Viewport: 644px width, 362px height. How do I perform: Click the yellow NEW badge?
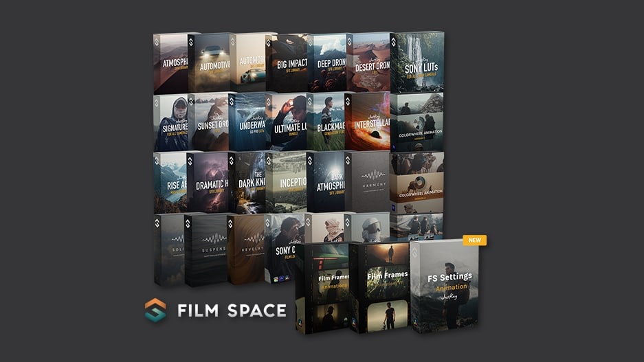[474, 240]
